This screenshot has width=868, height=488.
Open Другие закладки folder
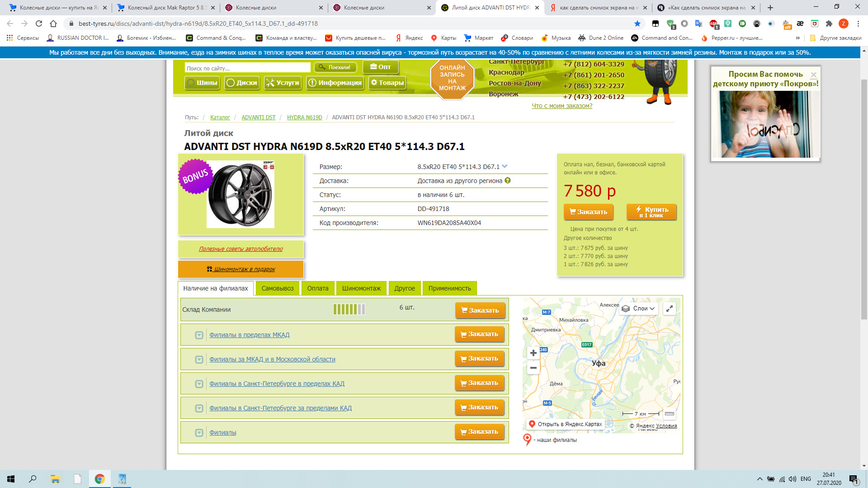tap(835, 38)
